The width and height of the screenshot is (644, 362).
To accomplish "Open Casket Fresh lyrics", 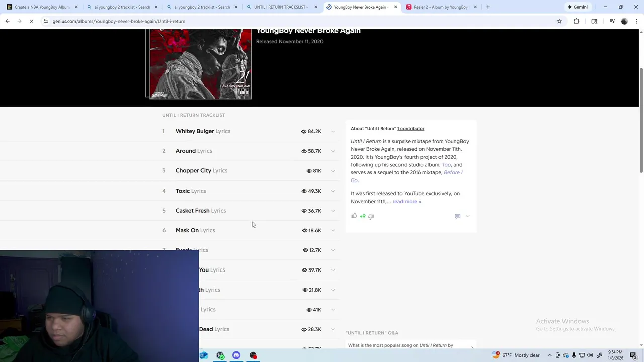I will click(201, 210).
